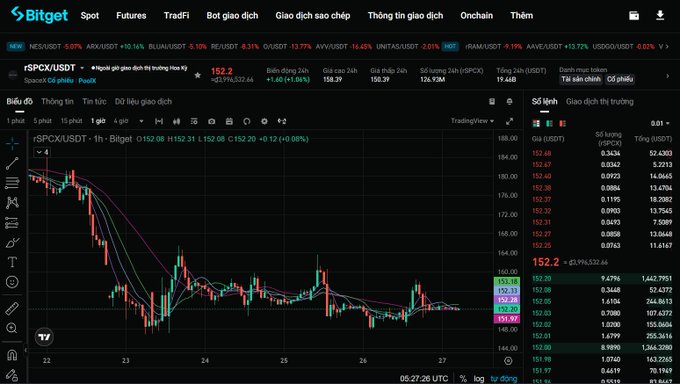Image resolution: width=680 pixels, height=384 pixels.
Task: Open the Spot menu
Action: tap(90, 16)
